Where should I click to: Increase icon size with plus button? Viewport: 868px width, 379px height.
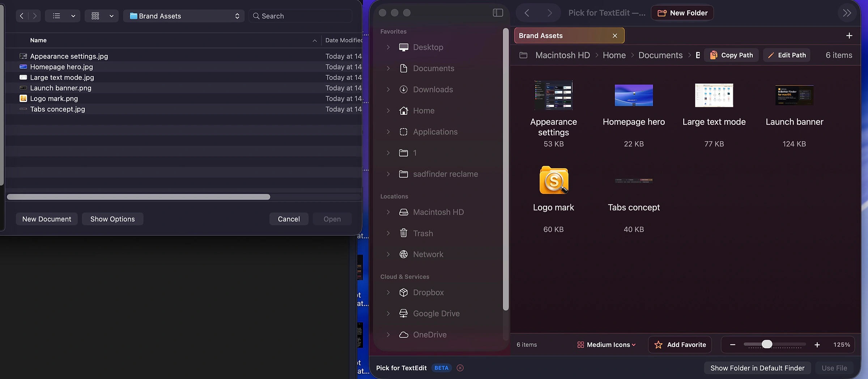817,345
